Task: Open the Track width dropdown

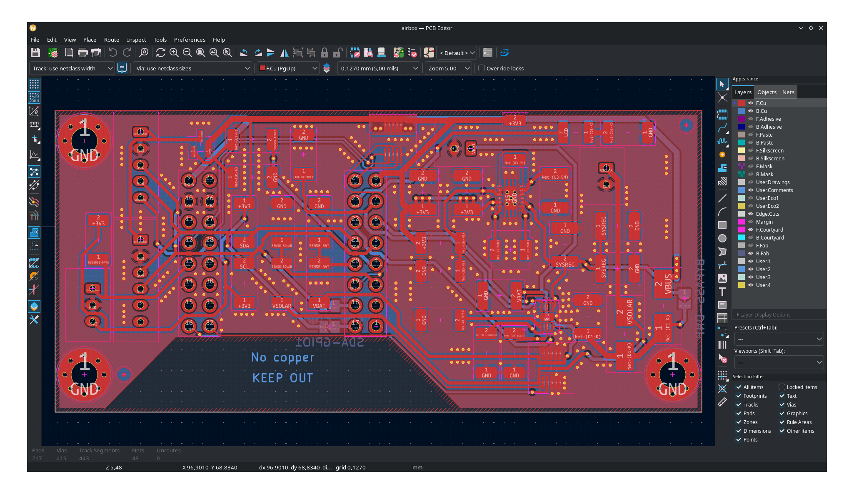Action: click(x=72, y=68)
